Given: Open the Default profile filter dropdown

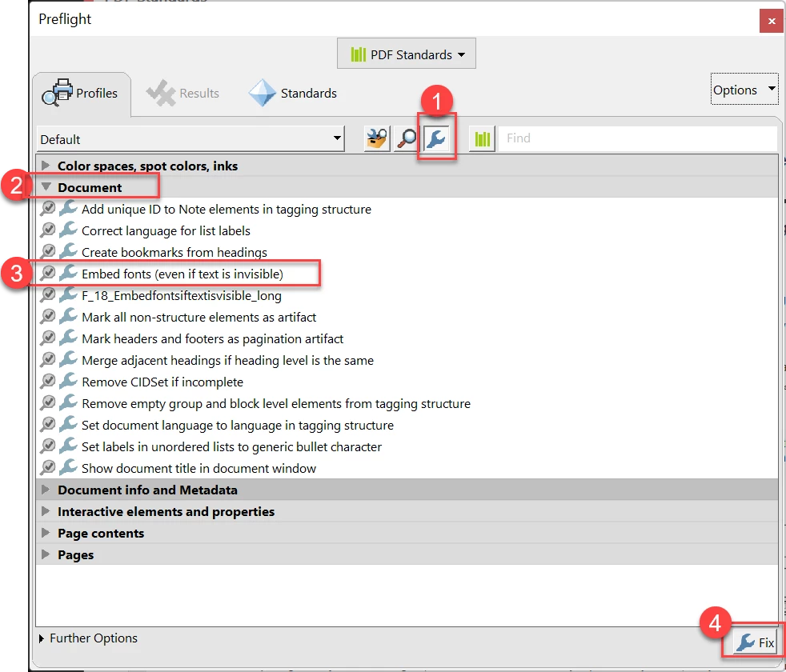Looking at the screenshot, I should click(190, 139).
